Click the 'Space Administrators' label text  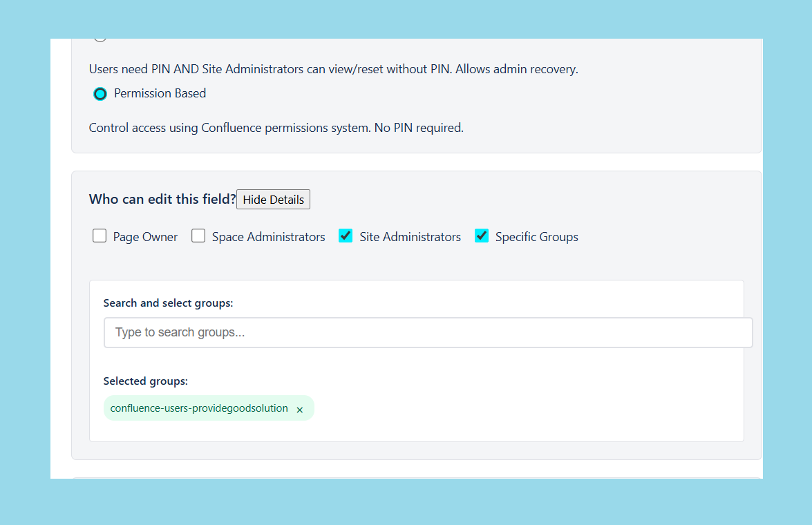coord(268,237)
